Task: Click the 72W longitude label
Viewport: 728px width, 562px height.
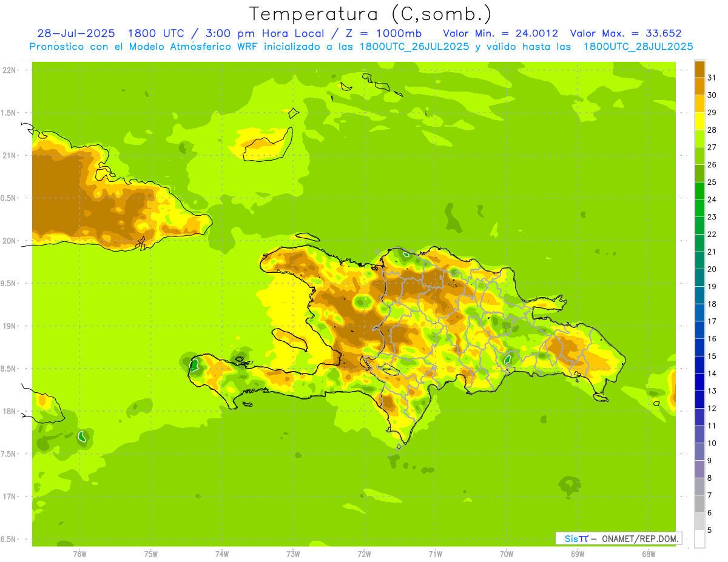Action: point(364,554)
